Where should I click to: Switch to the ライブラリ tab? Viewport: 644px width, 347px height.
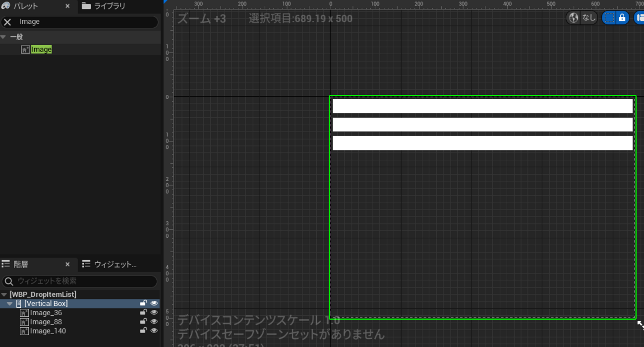pos(104,6)
